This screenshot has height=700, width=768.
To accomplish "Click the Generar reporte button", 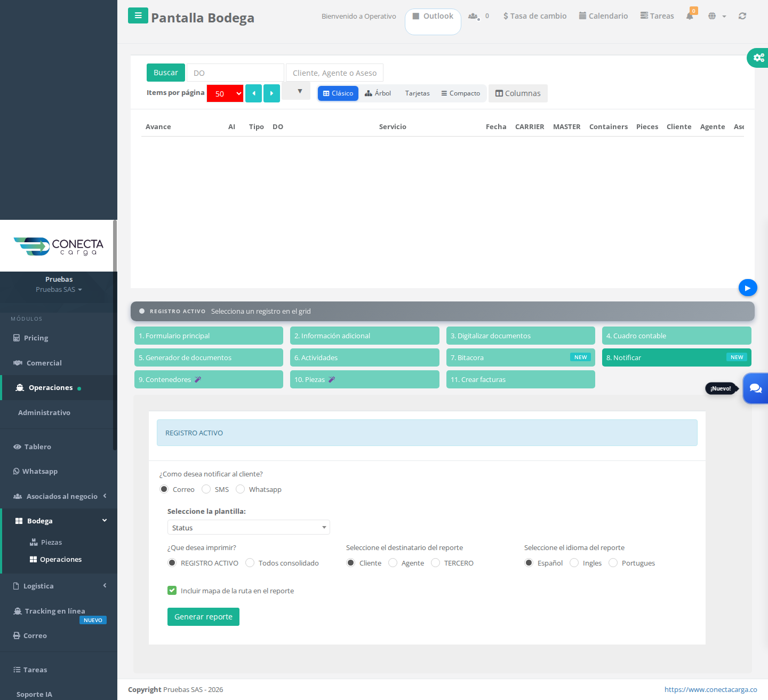I will (x=203, y=617).
